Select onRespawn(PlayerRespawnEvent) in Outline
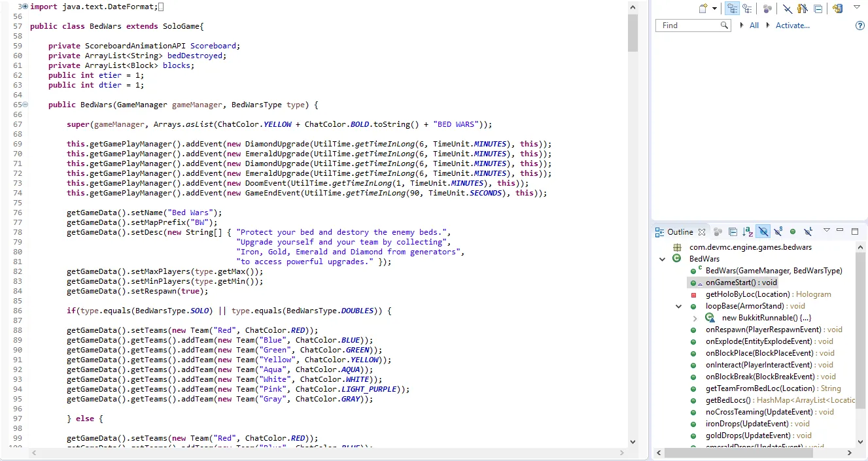 774,330
